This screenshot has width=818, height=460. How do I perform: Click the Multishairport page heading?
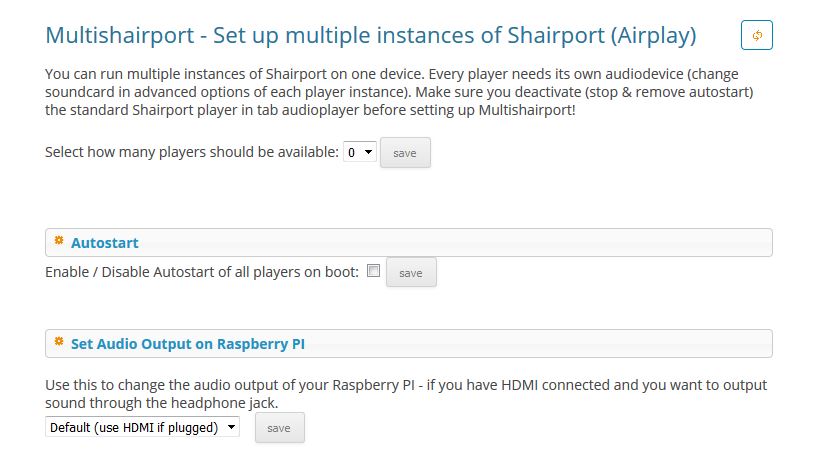[x=371, y=35]
